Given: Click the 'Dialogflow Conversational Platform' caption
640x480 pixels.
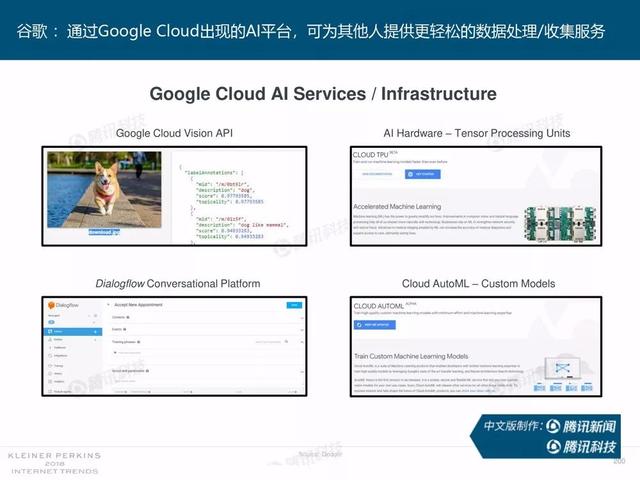Looking at the screenshot, I should click(x=178, y=283).
